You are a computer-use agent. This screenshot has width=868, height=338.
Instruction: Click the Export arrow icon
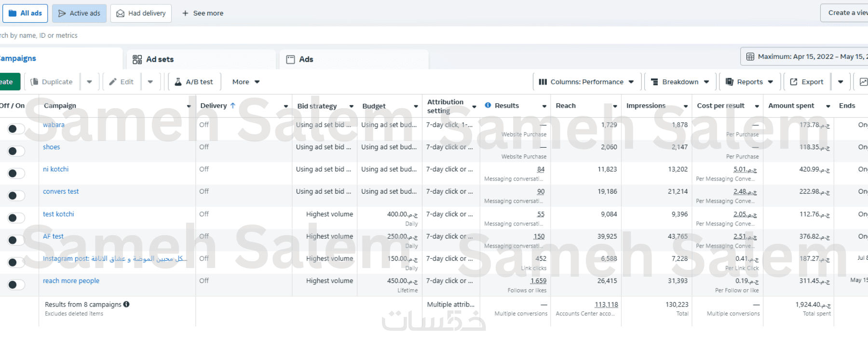pyautogui.click(x=794, y=82)
